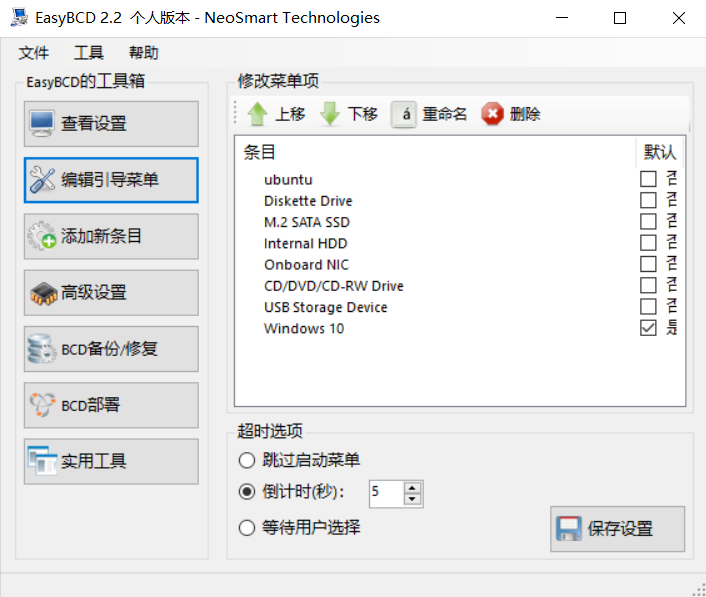Viewport: 706px width, 597px height.
Task: Select the Internal HDD entry
Action: coord(305,244)
